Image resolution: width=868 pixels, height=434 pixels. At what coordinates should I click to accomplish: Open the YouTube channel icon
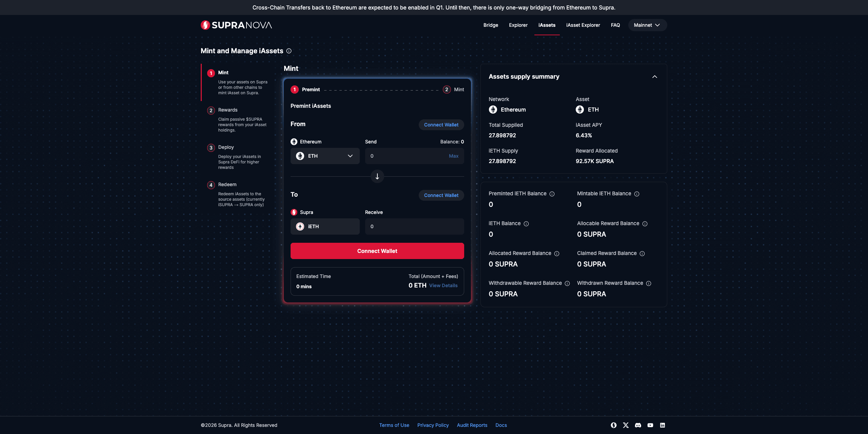(x=650, y=425)
